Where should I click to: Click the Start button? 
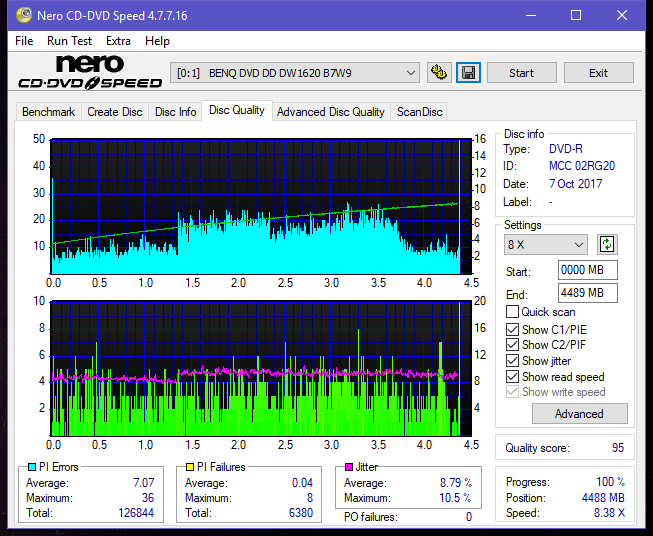click(521, 73)
